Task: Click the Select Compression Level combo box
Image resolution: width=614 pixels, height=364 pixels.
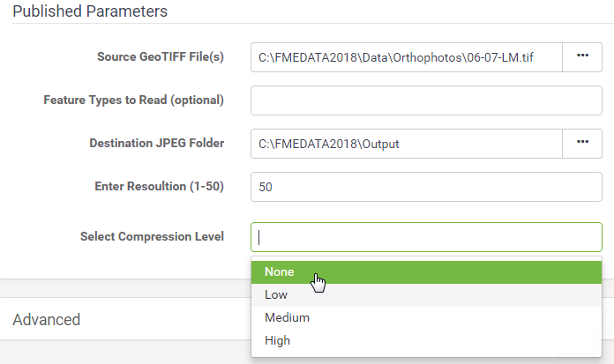Action: tap(426, 237)
